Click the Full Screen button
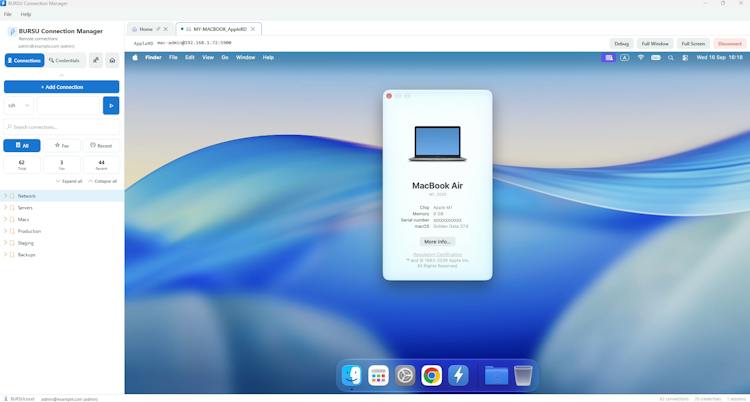The height and width of the screenshot is (402, 750). (x=693, y=44)
